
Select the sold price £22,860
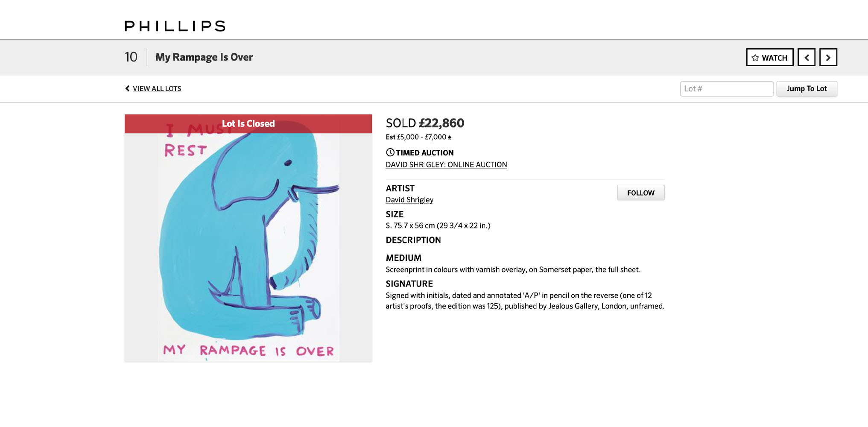[441, 123]
